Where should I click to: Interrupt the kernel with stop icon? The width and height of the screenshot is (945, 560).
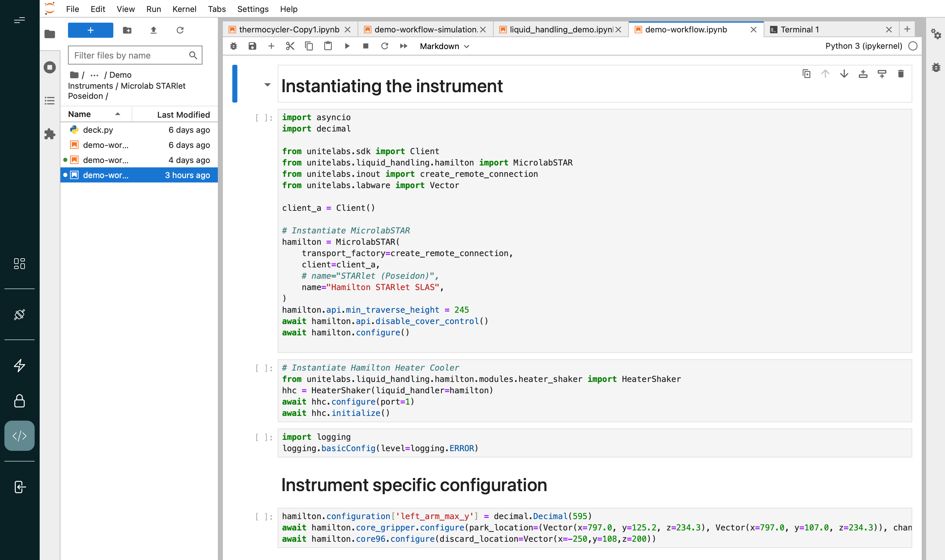pos(365,46)
